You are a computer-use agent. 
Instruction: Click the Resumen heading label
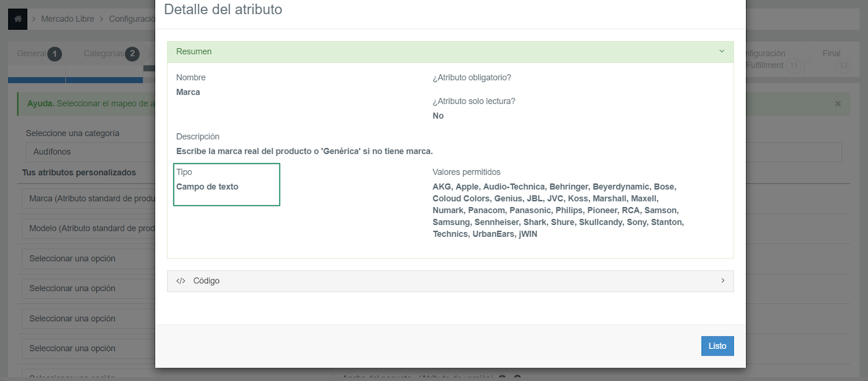point(194,51)
